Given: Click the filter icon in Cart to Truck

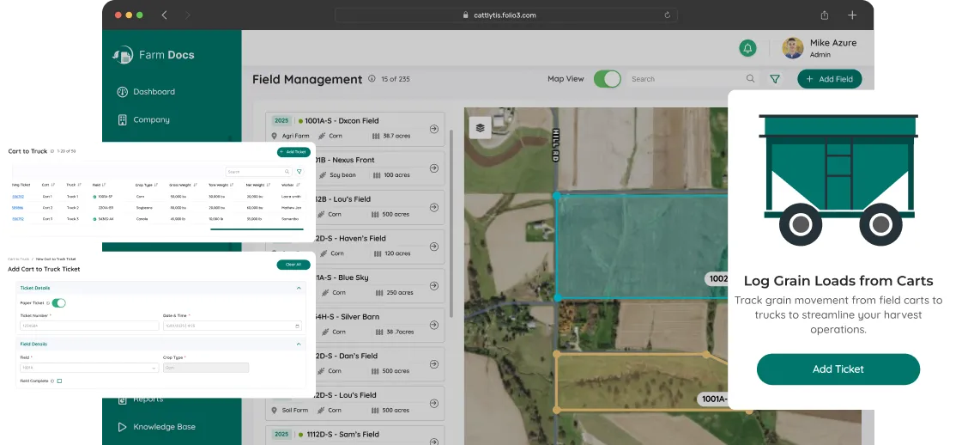Looking at the screenshot, I should pyautogui.click(x=299, y=172).
